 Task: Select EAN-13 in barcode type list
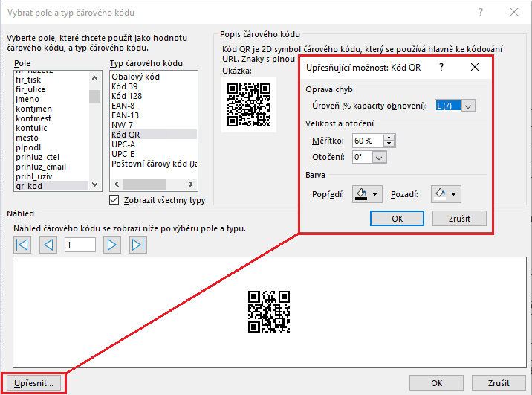(x=125, y=115)
